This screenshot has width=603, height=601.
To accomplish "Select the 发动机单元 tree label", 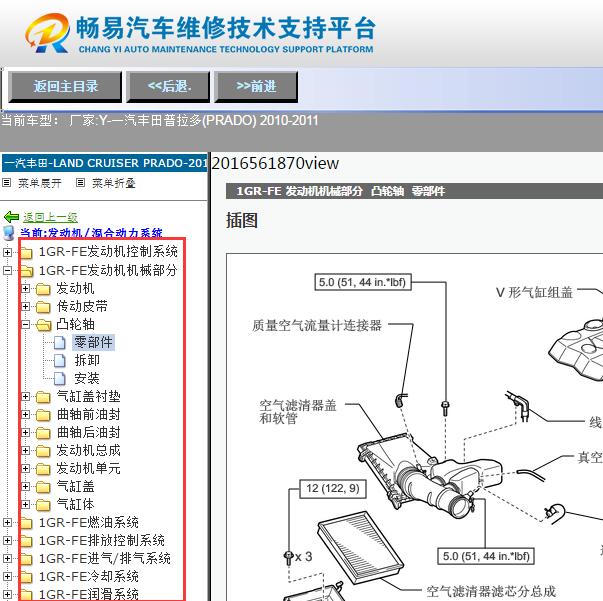I will tap(88, 468).
